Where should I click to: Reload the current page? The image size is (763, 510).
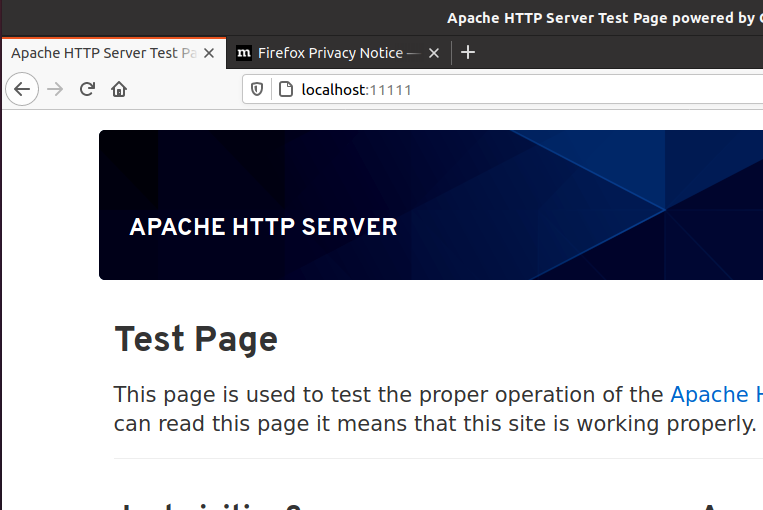click(87, 89)
